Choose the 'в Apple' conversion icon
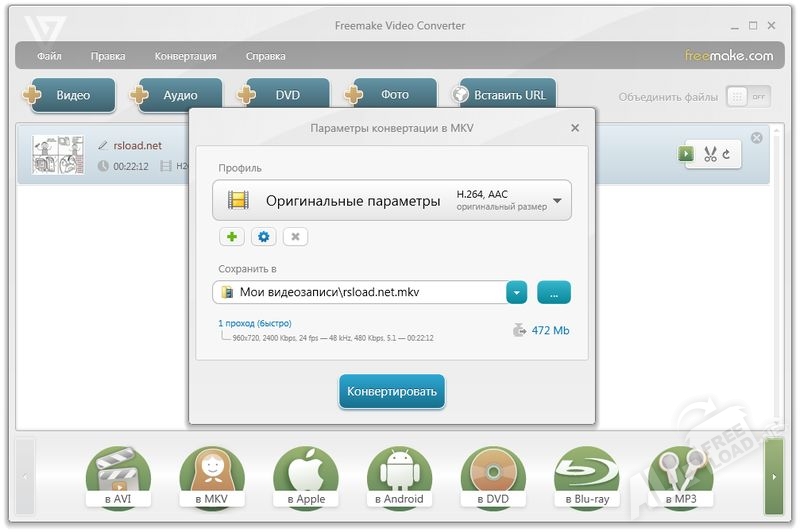Viewport: 800px width, 532px height. [x=305, y=476]
